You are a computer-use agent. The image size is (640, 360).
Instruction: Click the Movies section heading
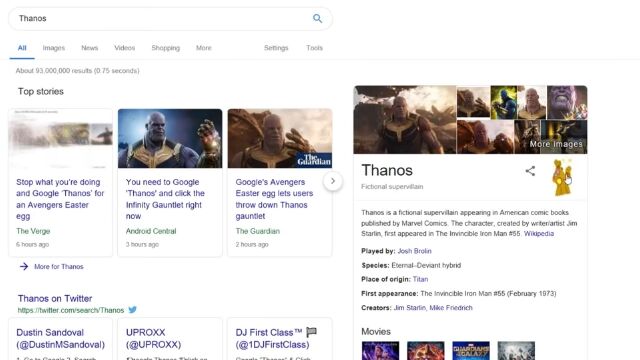coord(376,331)
